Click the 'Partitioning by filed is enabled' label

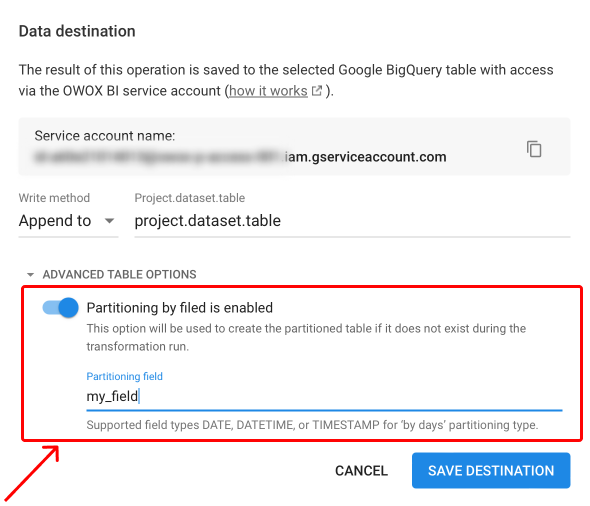[x=179, y=308]
